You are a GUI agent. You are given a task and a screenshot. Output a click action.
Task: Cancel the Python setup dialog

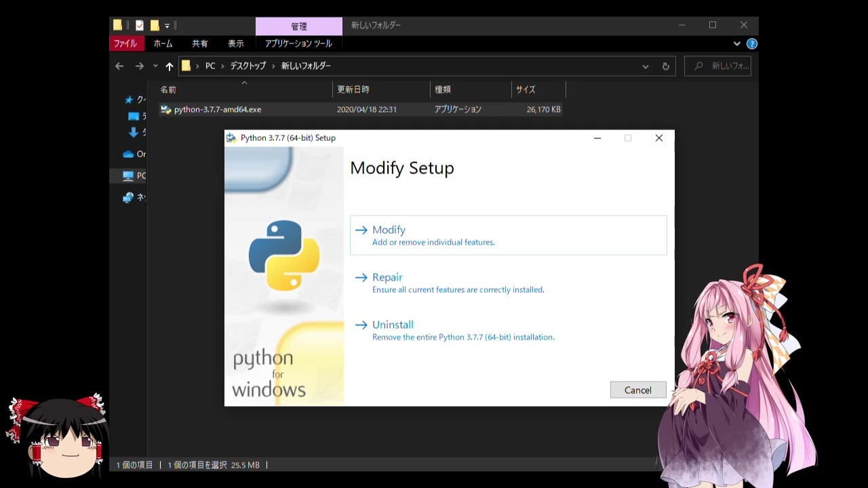pos(638,390)
